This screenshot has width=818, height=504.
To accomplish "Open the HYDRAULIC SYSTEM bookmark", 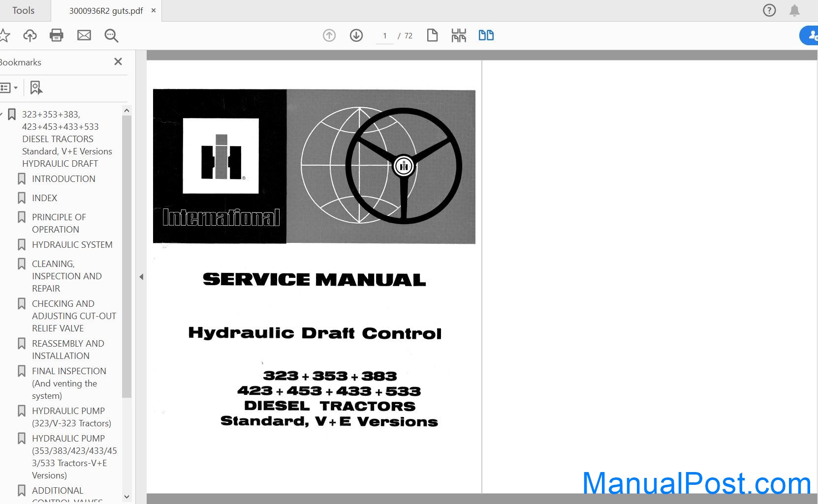I will point(72,245).
